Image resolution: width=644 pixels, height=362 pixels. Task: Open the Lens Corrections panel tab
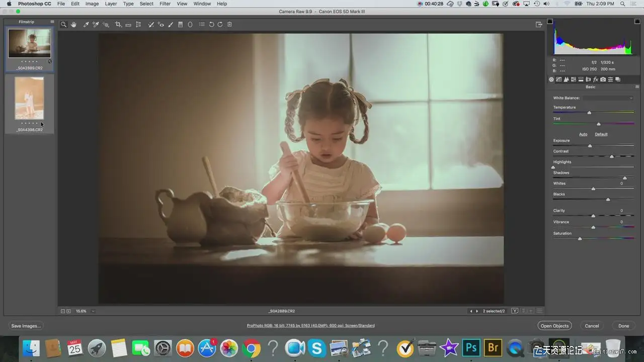coord(588,79)
